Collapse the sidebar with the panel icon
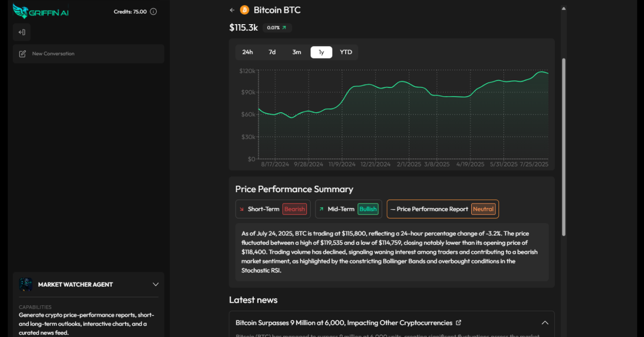644x337 pixels. point(22,32)
